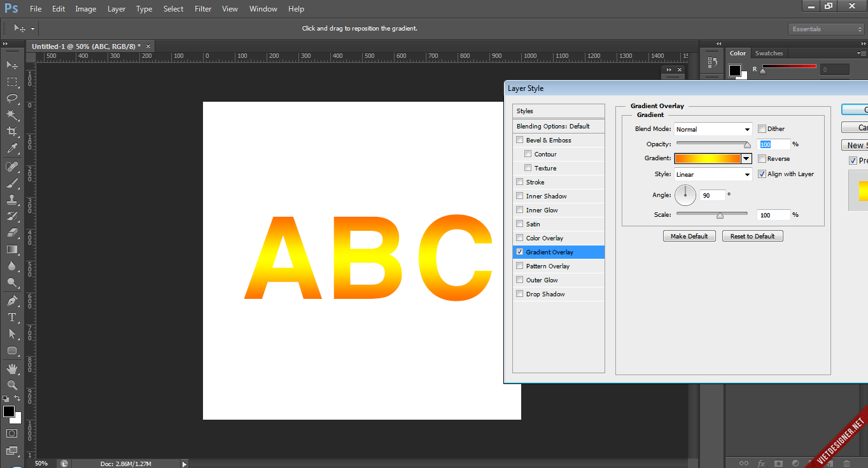Select the Move tool in the toolbox
868x468 pixels.
point(12,65)
